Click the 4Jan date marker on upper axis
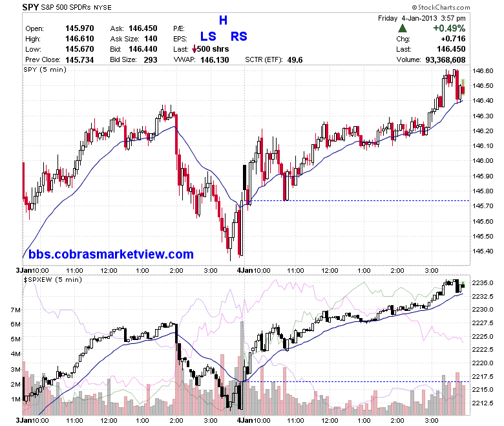Screen dimensions: 504x426 click(x=245, y=270)
